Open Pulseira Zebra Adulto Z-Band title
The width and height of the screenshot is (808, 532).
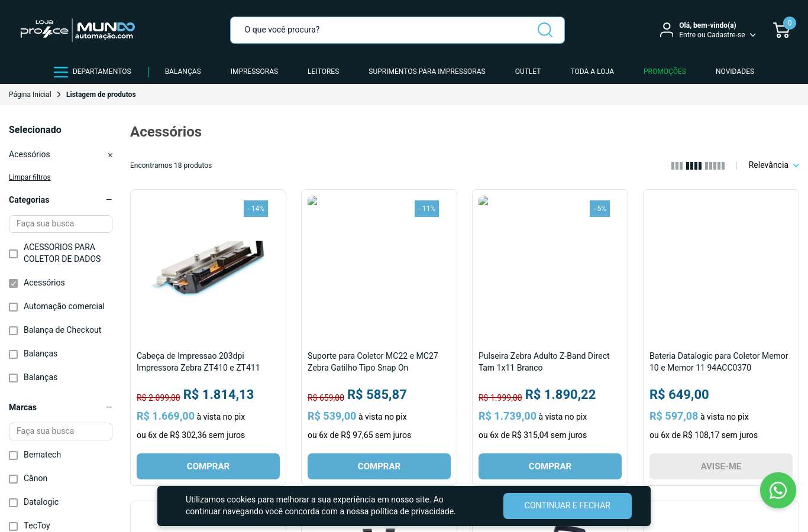click(x=544, y=362)
